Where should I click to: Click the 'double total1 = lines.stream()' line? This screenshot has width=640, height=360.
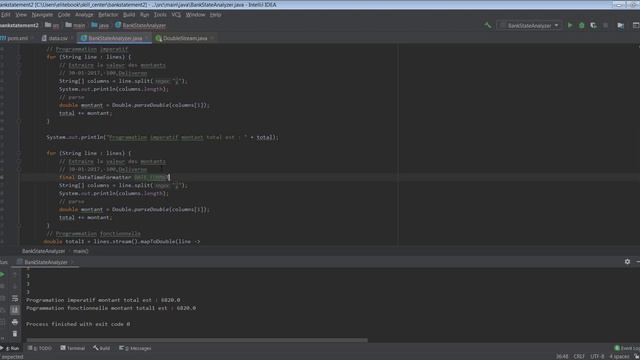(x=122, y=242)
